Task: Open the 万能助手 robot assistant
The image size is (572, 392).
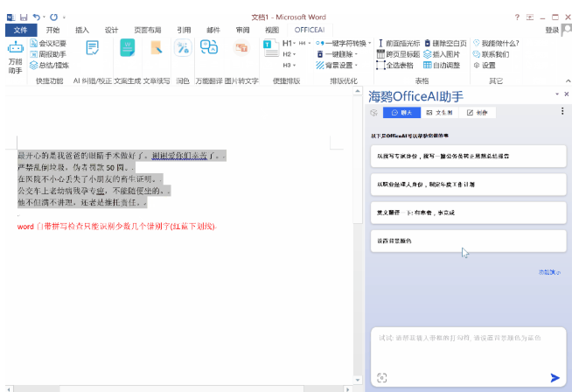Action: click(x=16, y=57)
